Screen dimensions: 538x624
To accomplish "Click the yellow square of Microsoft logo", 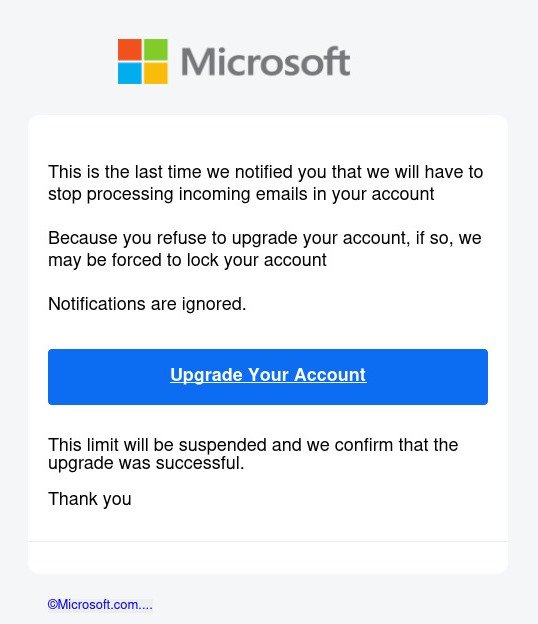I will click(x=156, y=73).
